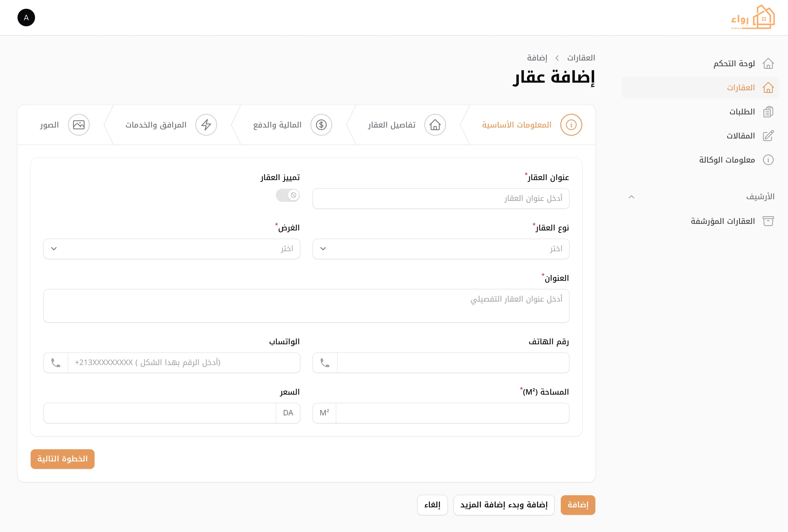Click the next step orange button
Viewport: 788px width, 532px height.
[62, 459]
